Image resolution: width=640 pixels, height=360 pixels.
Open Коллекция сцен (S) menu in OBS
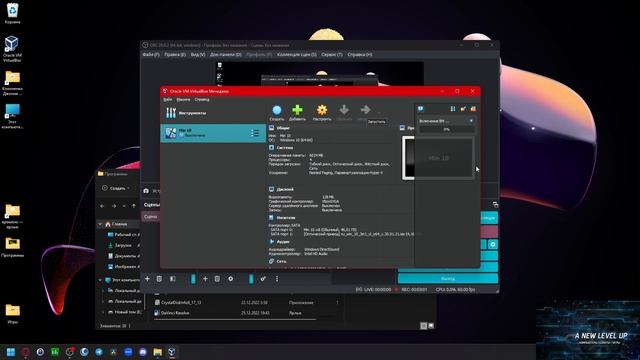(297, 54)
